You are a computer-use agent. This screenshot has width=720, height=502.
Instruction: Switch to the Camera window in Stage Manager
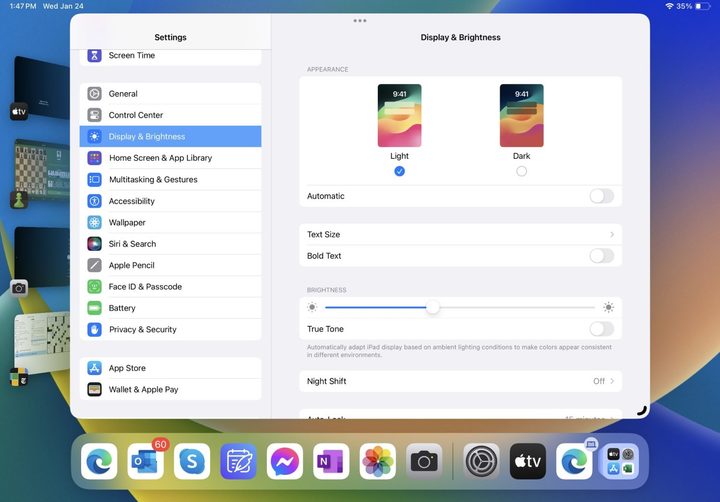pyautogui.click(x=41, y=259)
